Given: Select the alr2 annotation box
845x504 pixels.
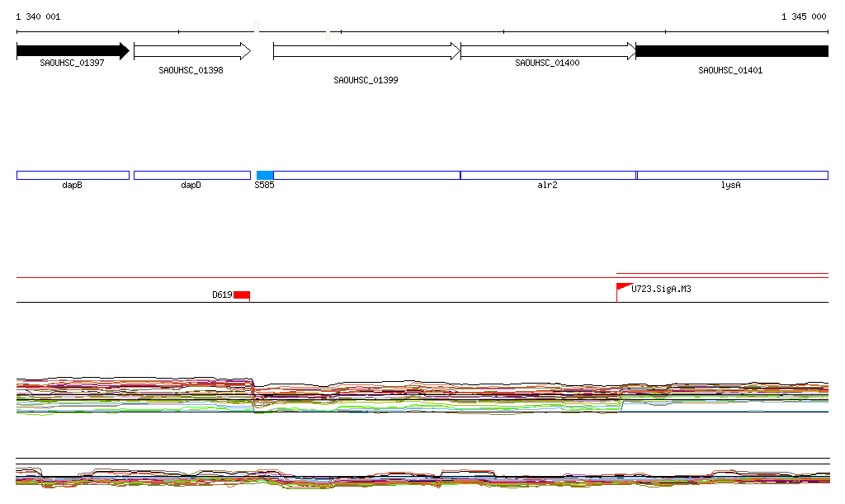Looking at the screenshot, I should point(548,175).
